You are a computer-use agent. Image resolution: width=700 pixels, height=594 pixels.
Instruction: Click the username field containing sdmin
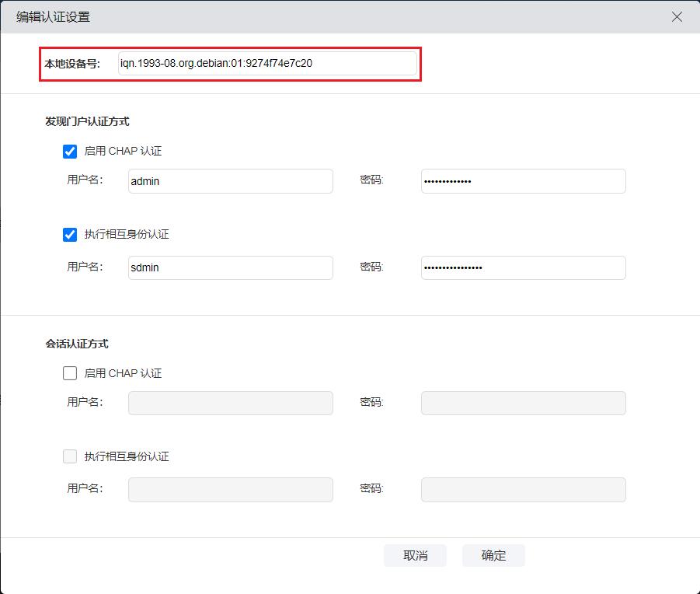[230, 268]
